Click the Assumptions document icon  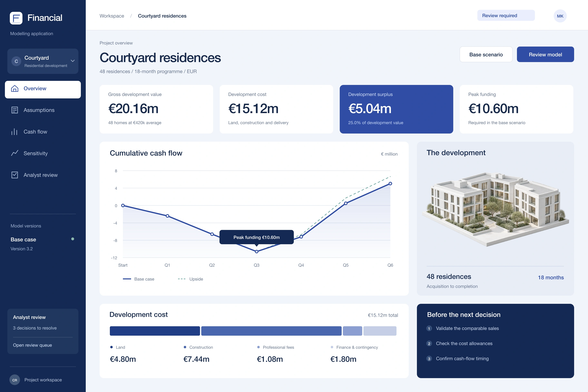click(15, 110)
